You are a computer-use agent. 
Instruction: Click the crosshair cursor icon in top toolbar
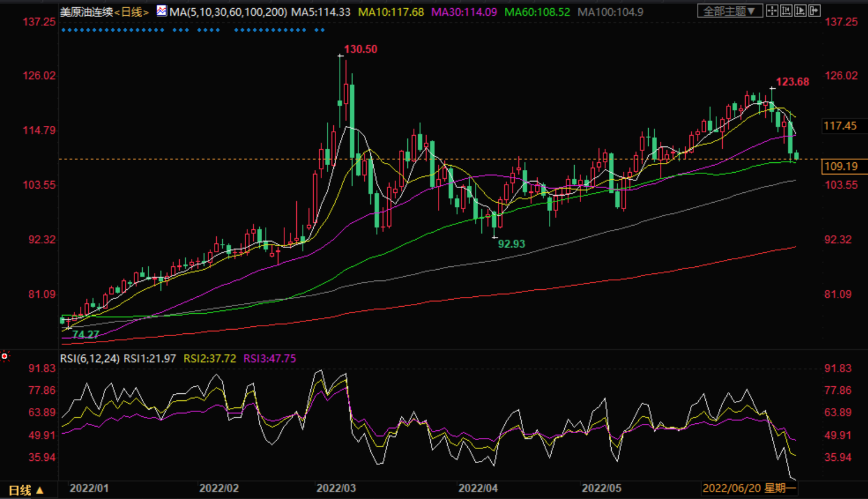pyautogui.click(x=772, y=11)
